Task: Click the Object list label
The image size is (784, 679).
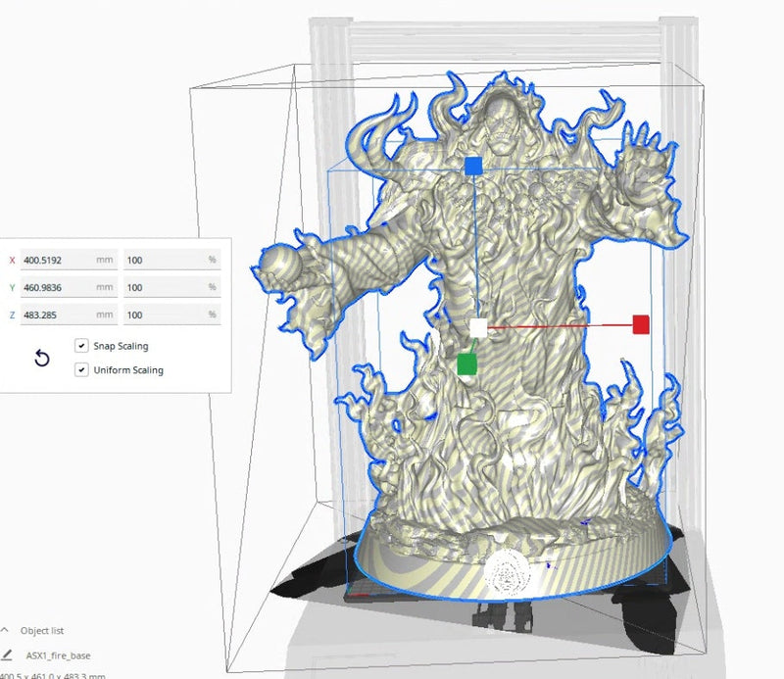Action: click(x=42, y=631)
